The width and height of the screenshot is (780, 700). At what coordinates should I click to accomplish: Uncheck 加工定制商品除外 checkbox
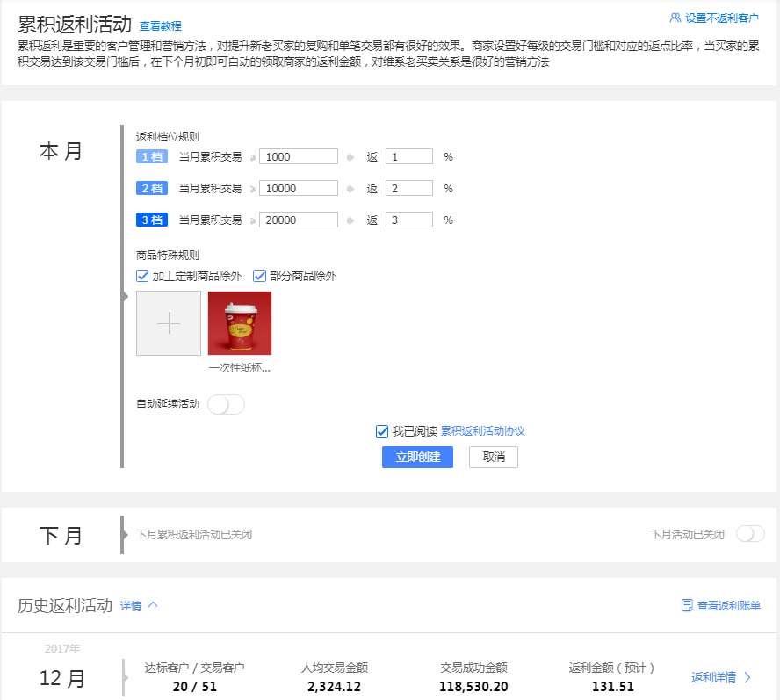tap(142, 276)
